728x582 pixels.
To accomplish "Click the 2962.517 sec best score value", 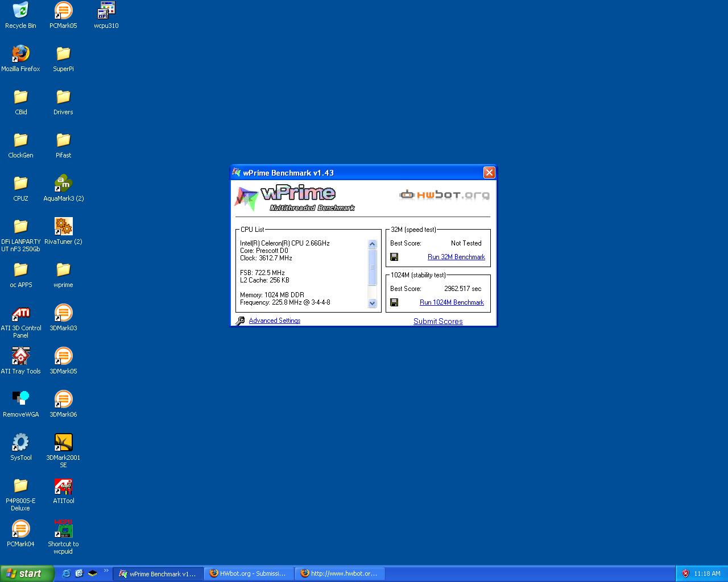I will tap(462, 289).
